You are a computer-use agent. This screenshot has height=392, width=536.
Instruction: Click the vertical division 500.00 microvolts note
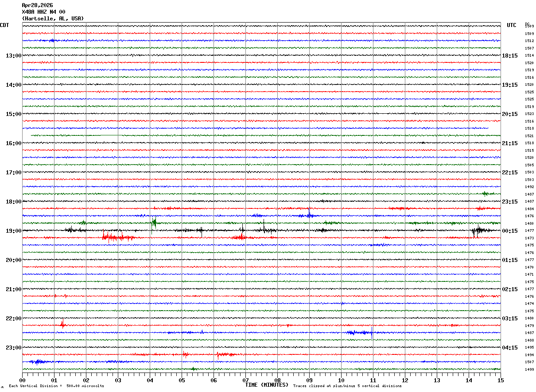(x=56, y=386)
